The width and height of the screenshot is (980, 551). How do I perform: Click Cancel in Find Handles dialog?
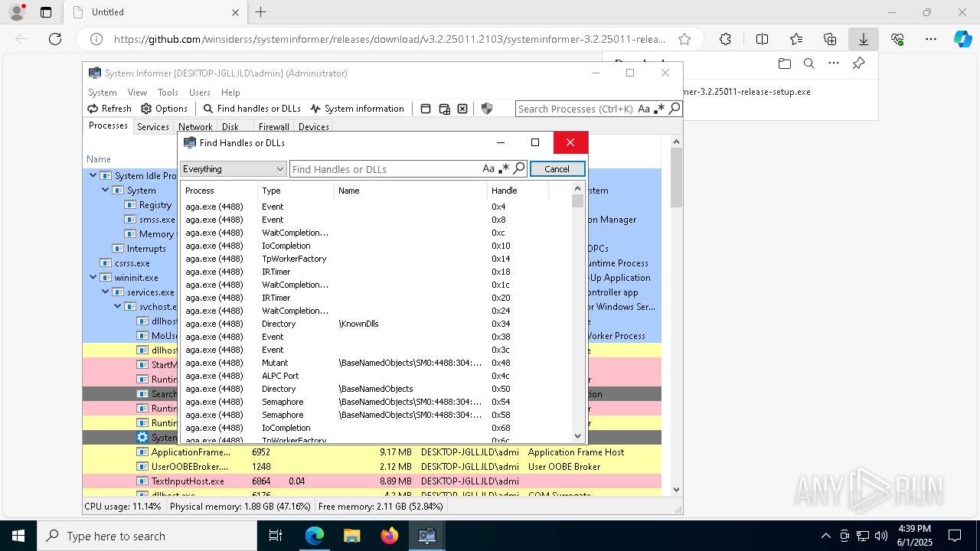(x=557, y=168)
